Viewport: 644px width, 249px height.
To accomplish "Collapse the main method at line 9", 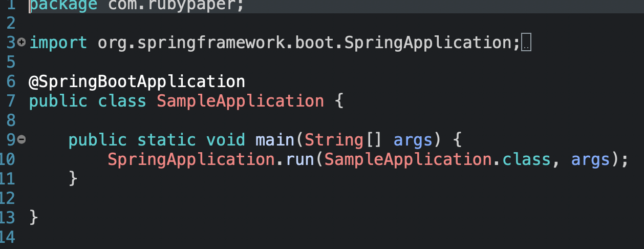I will tap(21, 139).
